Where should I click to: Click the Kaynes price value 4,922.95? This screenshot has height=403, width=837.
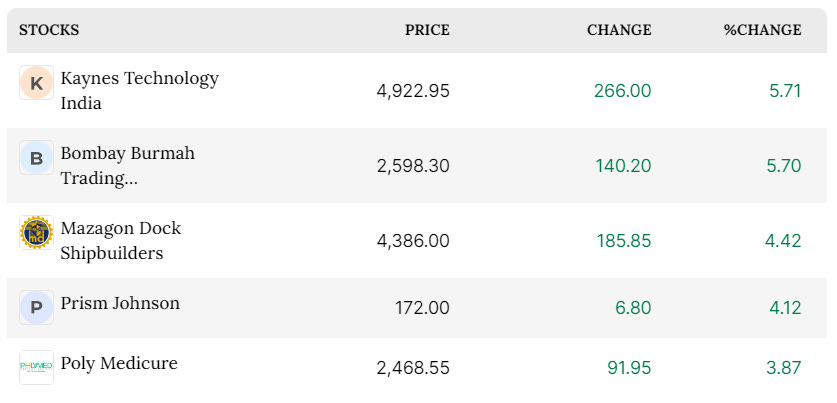413,91
